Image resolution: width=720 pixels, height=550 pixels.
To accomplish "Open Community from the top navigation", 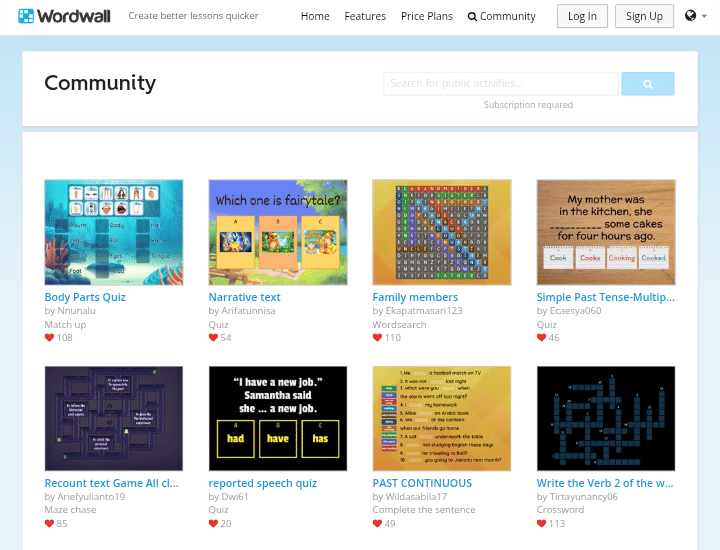I will (x=501, y=17).
